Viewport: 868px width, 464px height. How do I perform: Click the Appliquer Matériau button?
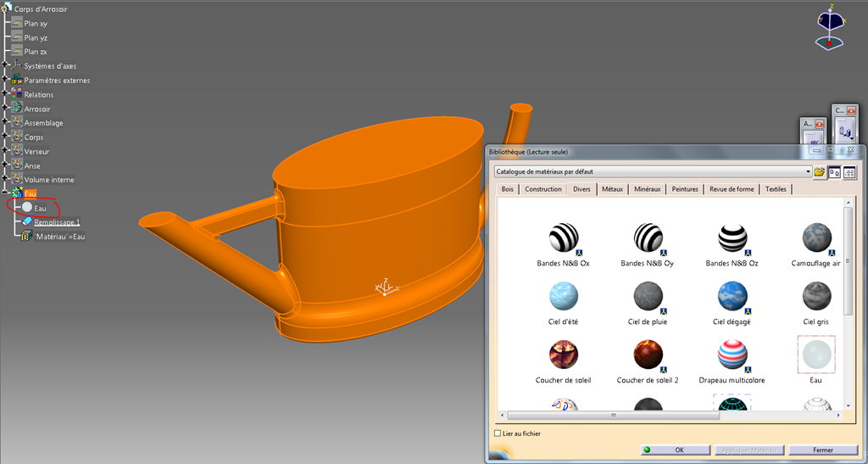(749, 450)
